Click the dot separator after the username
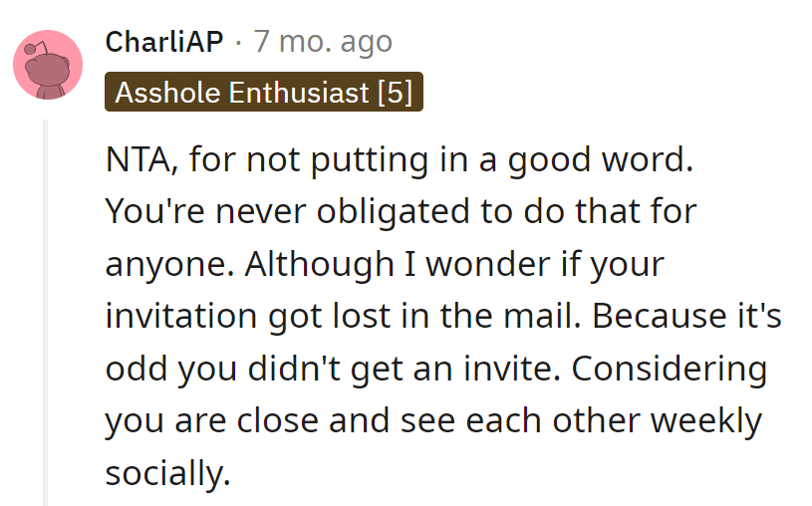This screenshot has height=506, width=812. pyautogui.click(x=238, y=42)
